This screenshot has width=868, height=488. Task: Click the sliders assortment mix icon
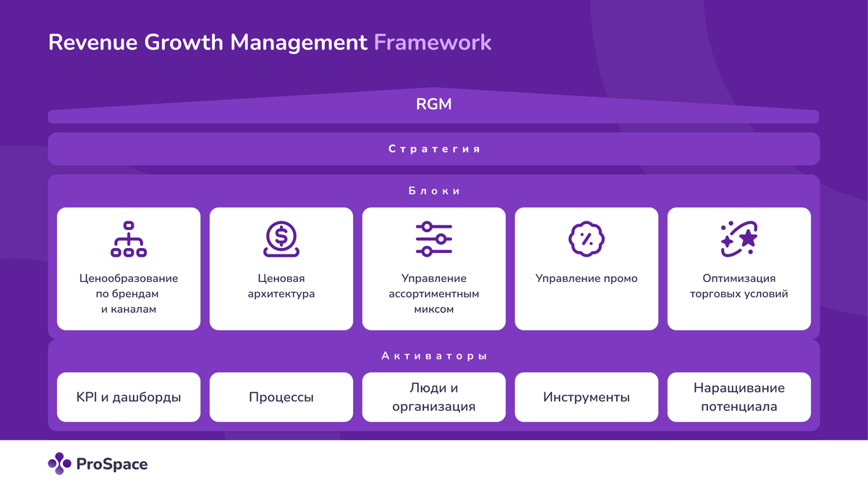tap(434, 239)
